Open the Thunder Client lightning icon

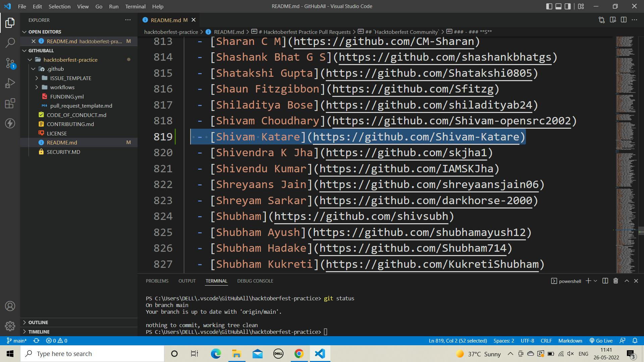[10, 123]
